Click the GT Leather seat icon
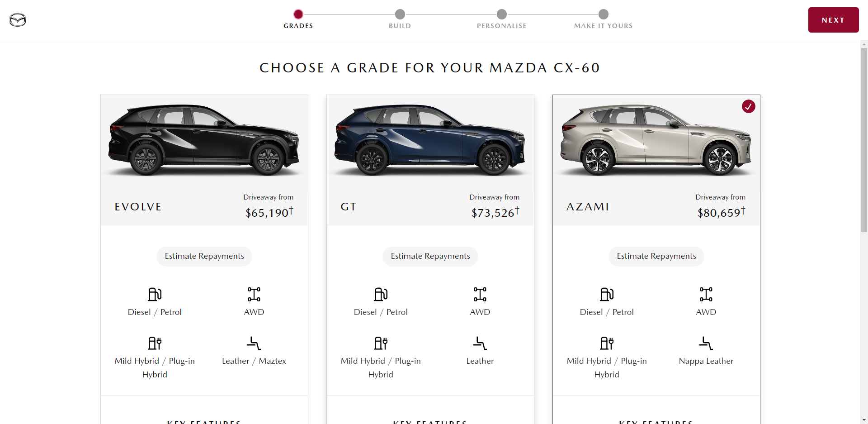 tap(480, 343)
